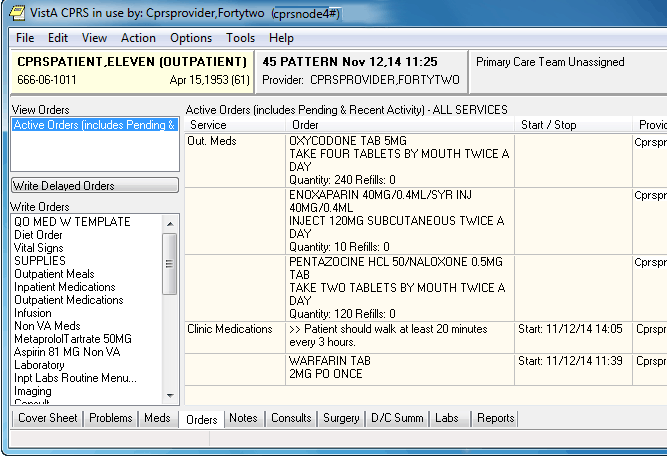
Task: Switch to the D/C Summ tab
Action: tap(397, 418)
